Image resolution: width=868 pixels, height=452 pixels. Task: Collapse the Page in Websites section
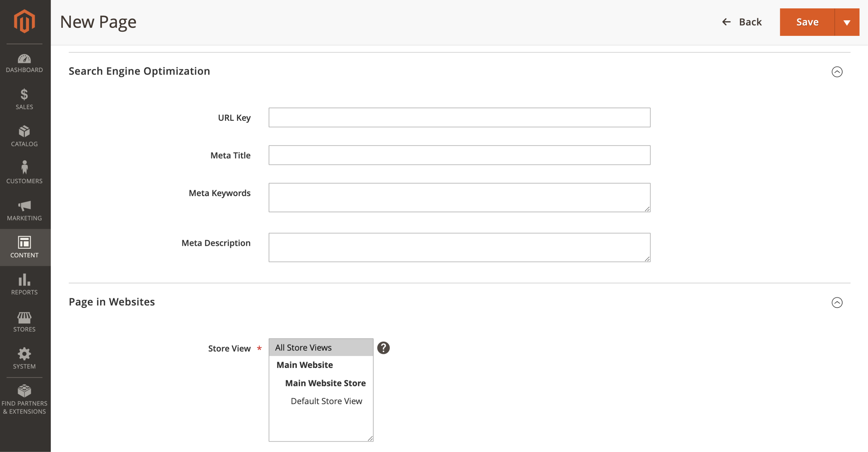[837, 302]
